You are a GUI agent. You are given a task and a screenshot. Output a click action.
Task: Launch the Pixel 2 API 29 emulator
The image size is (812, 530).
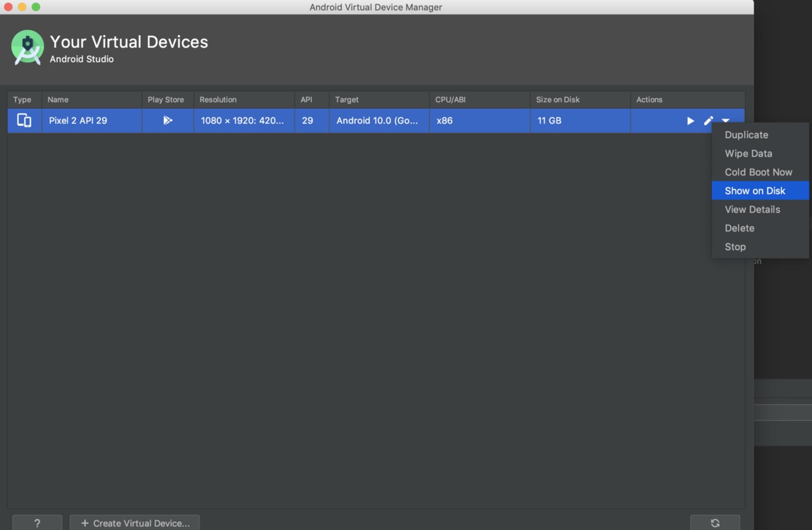(x=690, y=121)
